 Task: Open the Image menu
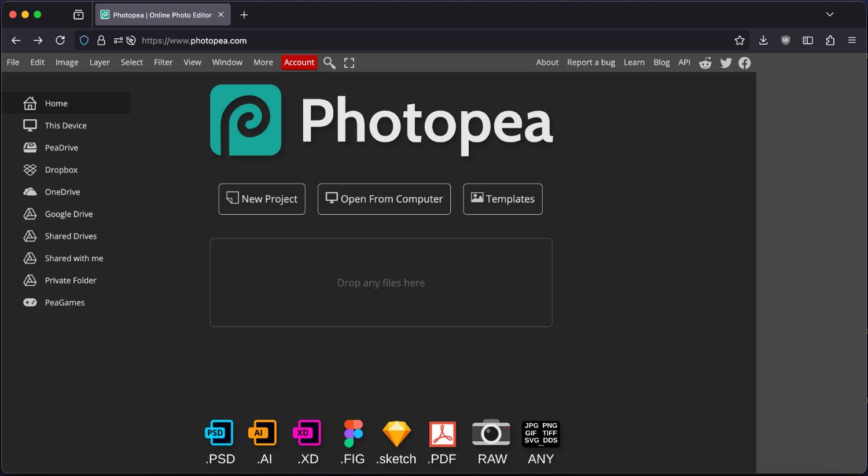pos(67,63)
